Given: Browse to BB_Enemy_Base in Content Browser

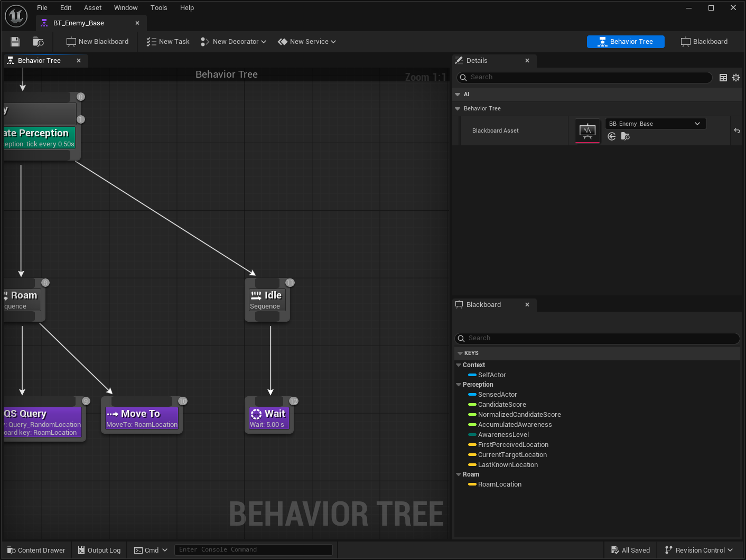Looking at the screenshot, I should pyautogui.click(x=626, y=136).
